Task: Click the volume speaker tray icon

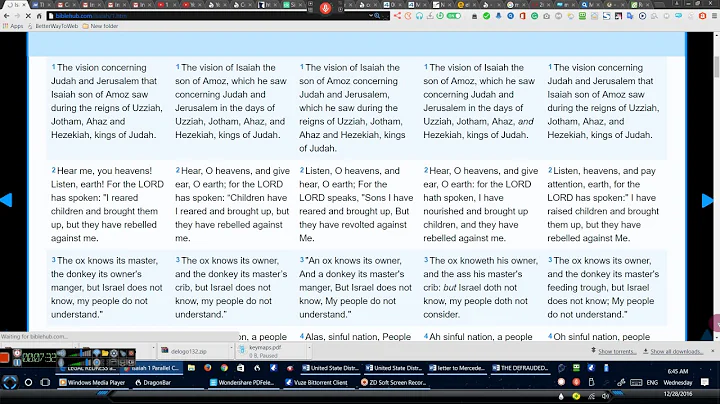Action: [x=606, y=395]
